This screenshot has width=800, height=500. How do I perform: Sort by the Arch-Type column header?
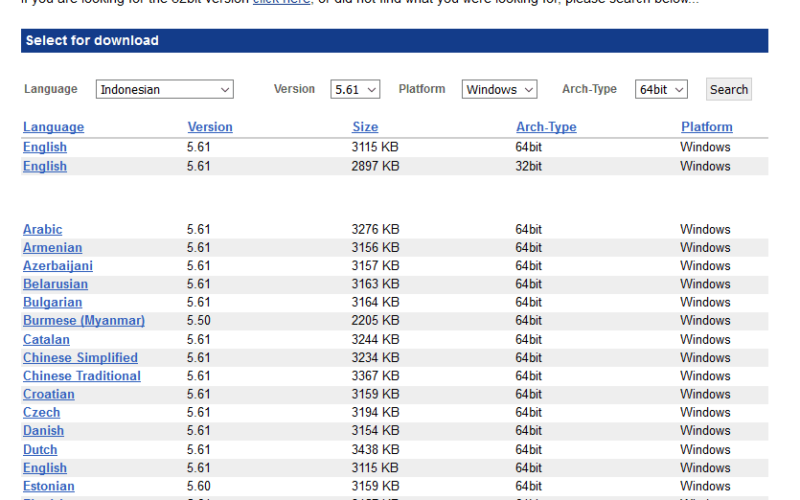(546, 127)
